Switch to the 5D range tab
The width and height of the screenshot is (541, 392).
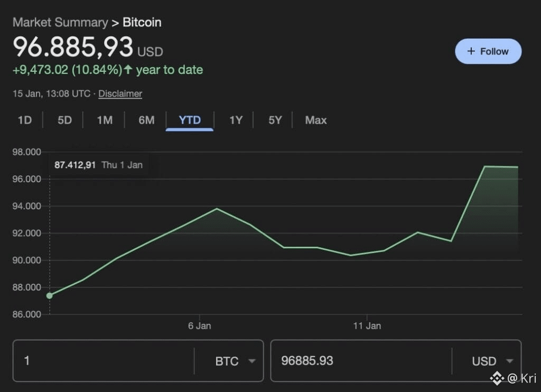pyautogui.click(x=64, y=120)
